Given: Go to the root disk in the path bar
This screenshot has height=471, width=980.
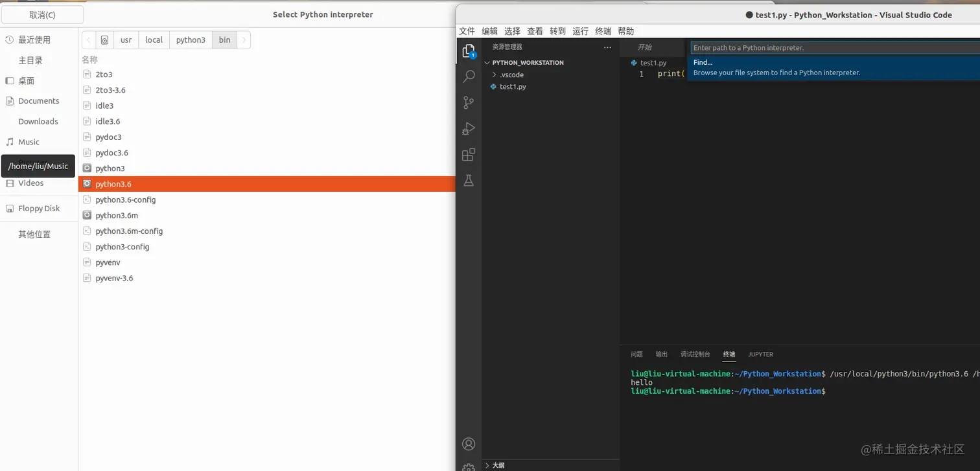Looking at the screenshot, I should (x=104, y=40).
